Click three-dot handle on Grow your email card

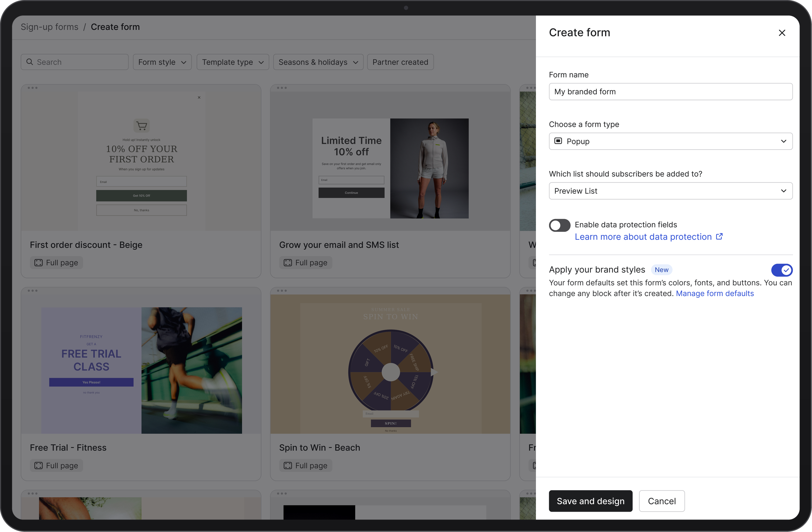282,88
